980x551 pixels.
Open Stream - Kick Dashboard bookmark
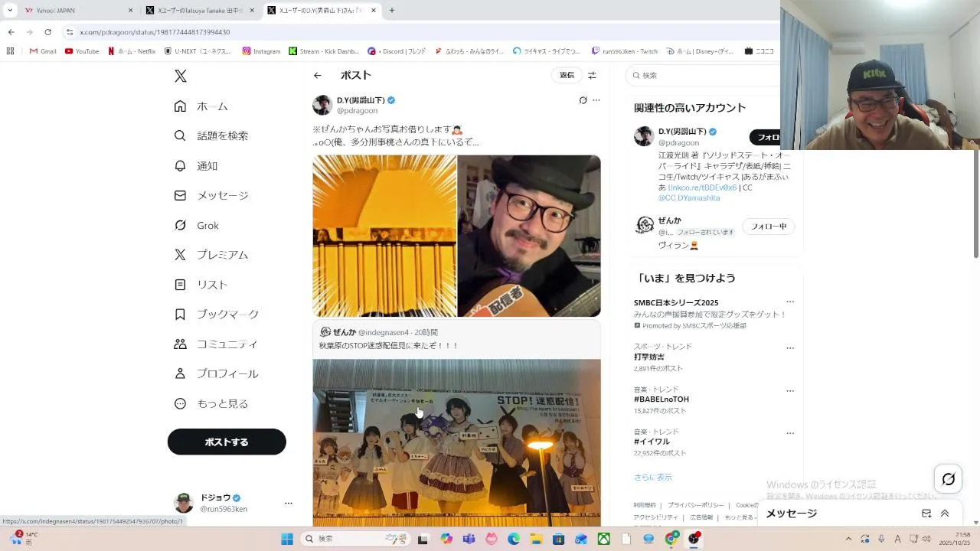324,51
